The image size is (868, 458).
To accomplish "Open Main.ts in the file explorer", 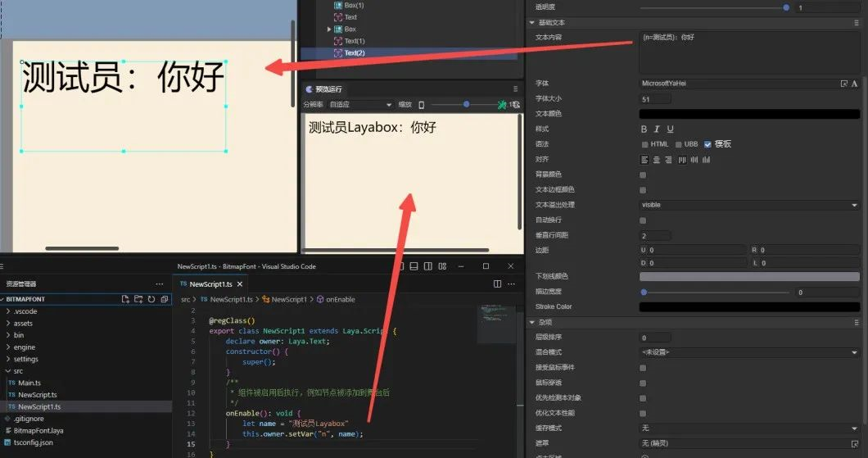I will point(29,383).
